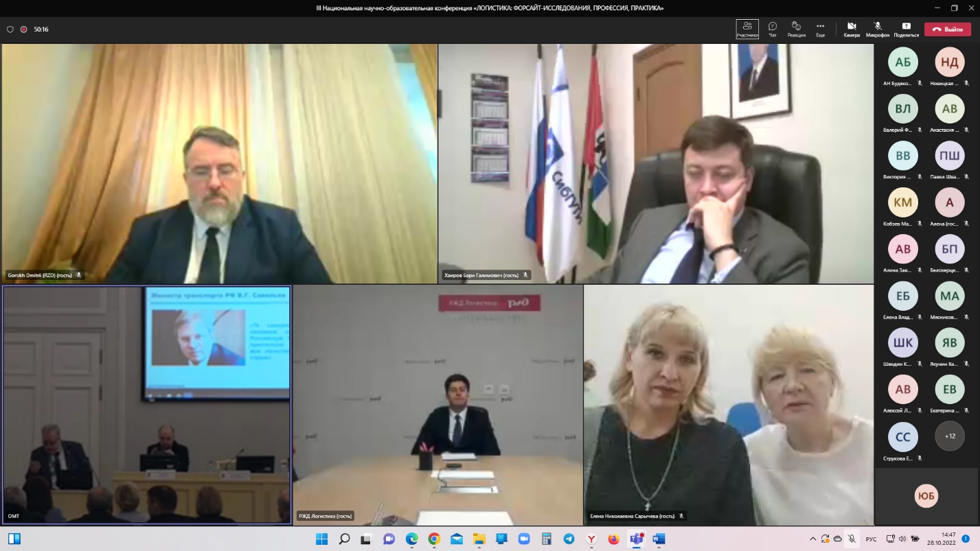
Task: Expand the +12 more participants list
Action: click(950, 436)
